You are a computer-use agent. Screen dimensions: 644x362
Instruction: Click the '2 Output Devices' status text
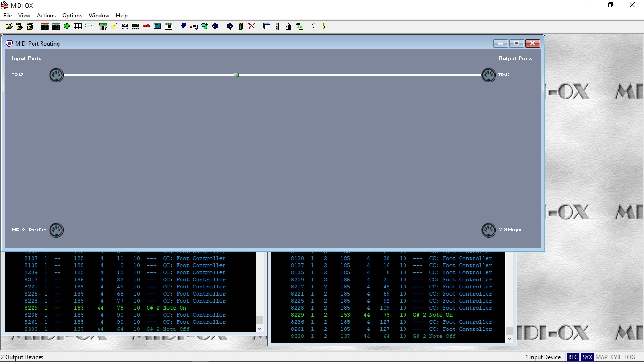click(x=22, y=357)
